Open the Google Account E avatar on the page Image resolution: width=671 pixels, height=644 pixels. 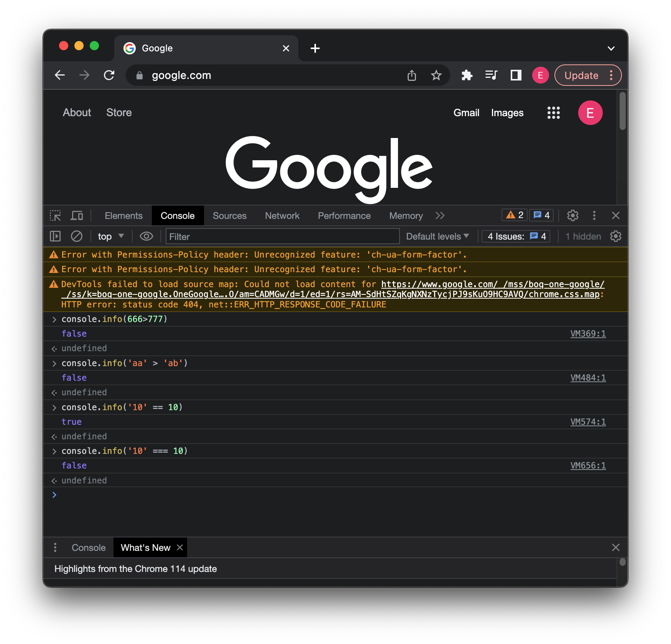coord(590,113)
